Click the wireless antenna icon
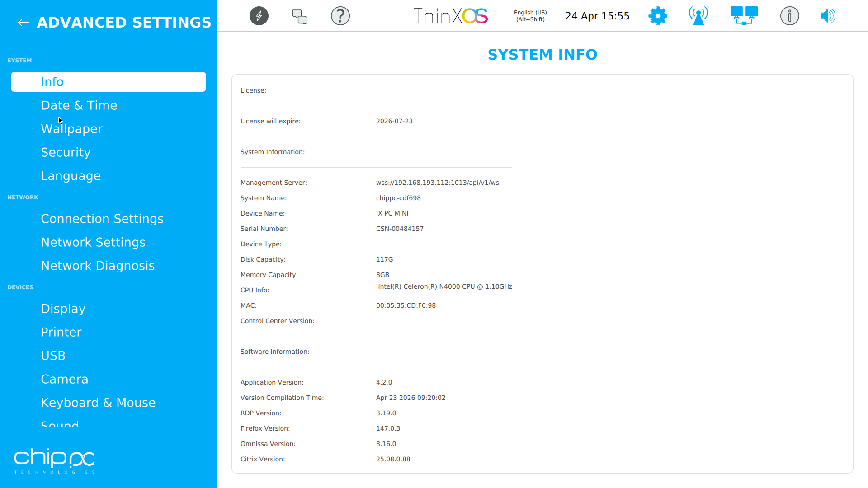This screenshot has height=488, width=868. [698, 16]
